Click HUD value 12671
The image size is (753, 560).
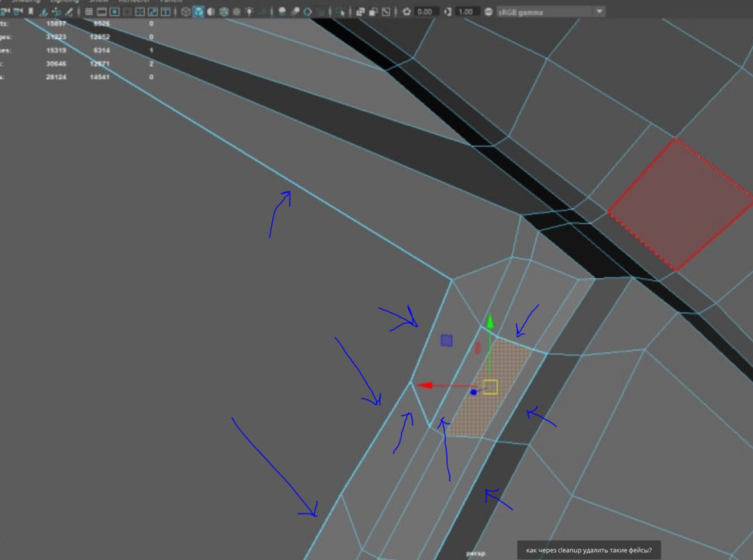pos(99,64)
